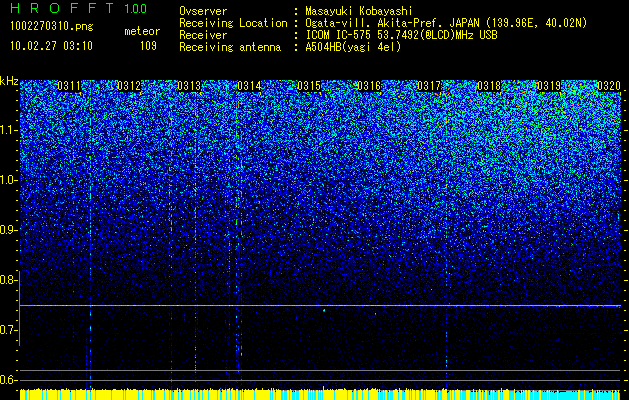Click the 0313 time marker
This screenshot has width=629, height=400.
(189, 86)
